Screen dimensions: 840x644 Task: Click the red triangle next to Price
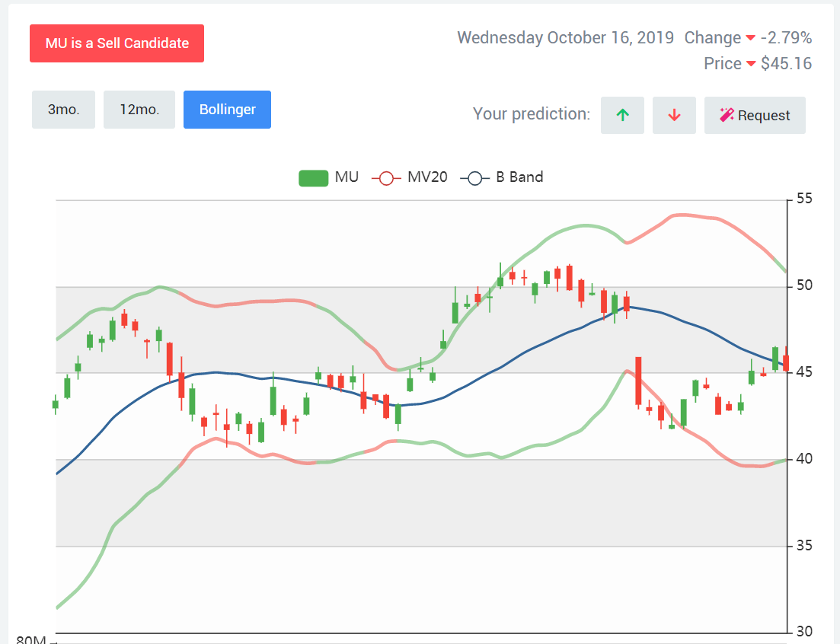pos(751,64)
